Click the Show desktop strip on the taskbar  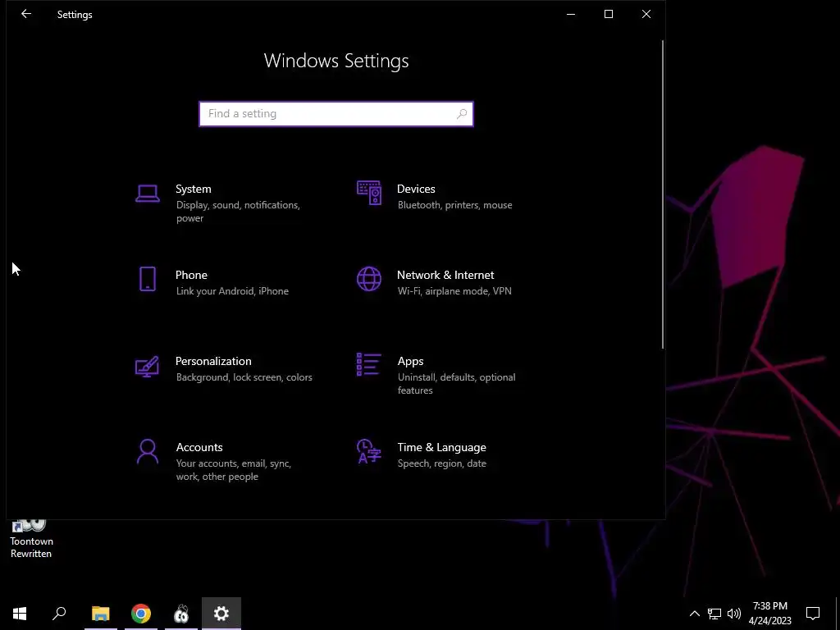(838, 614)
